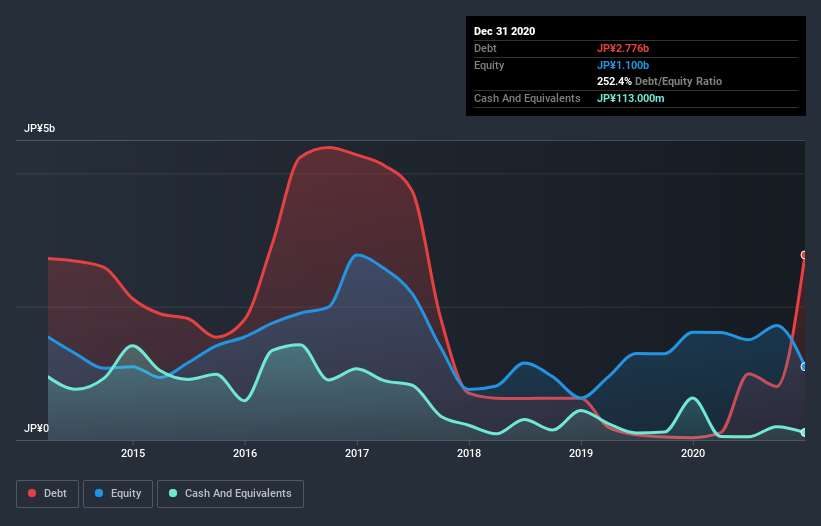
Task: Click Cash And Equivalents label in tooltip
Action: [527, 98]
